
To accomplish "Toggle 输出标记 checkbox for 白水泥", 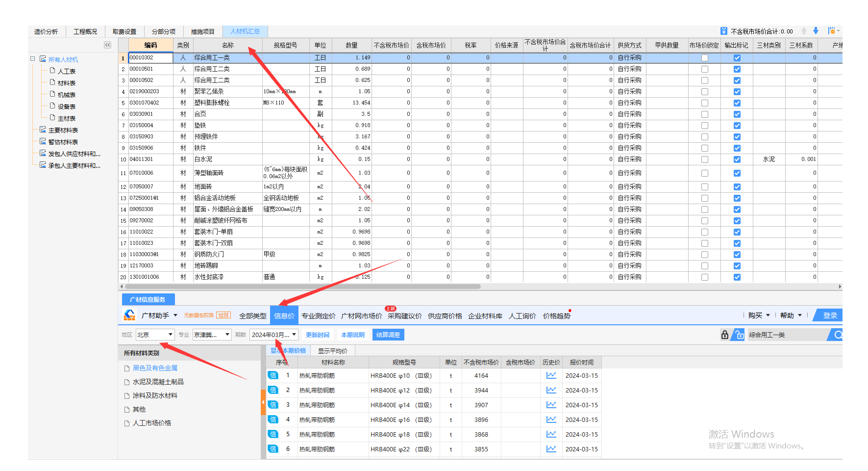I will coord(737,159).
